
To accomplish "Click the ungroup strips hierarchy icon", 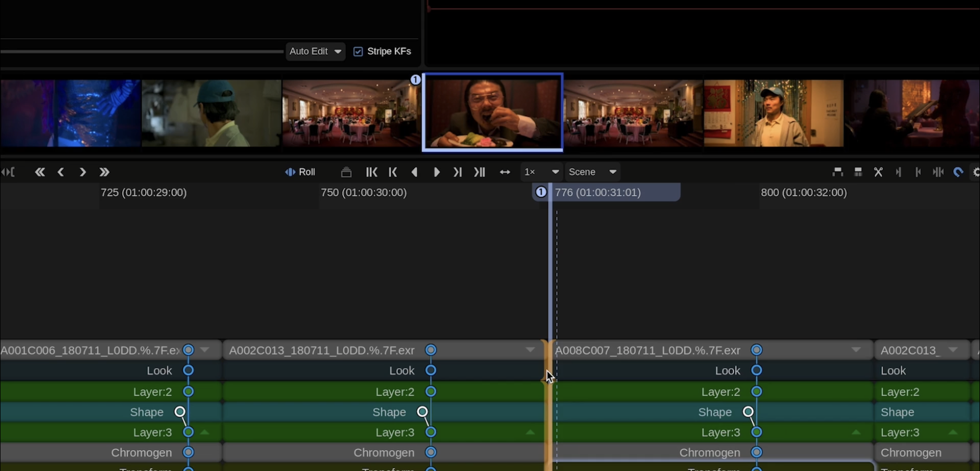I will pos(837,172).
